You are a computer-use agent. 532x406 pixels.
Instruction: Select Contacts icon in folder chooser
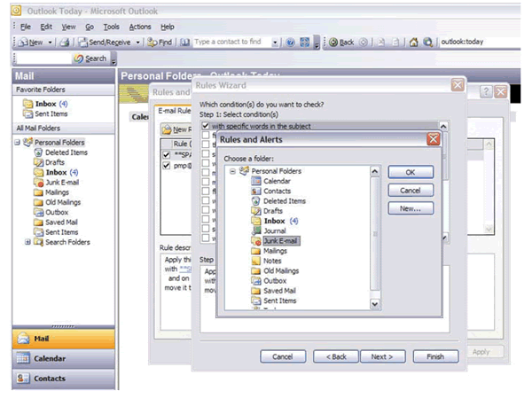tap(256, 191)
